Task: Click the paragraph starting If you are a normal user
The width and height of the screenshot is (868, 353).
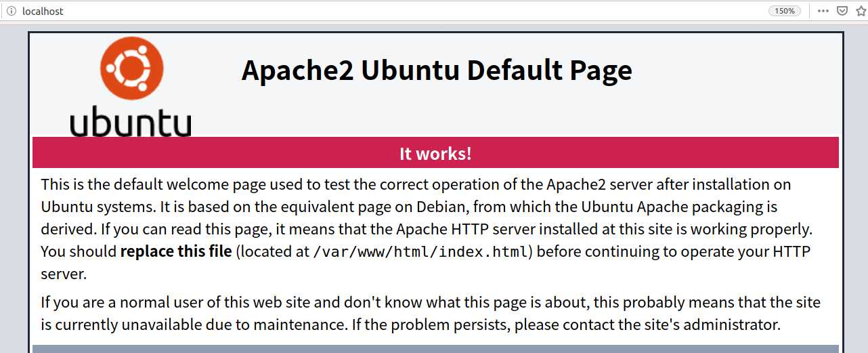Action: 431,313
